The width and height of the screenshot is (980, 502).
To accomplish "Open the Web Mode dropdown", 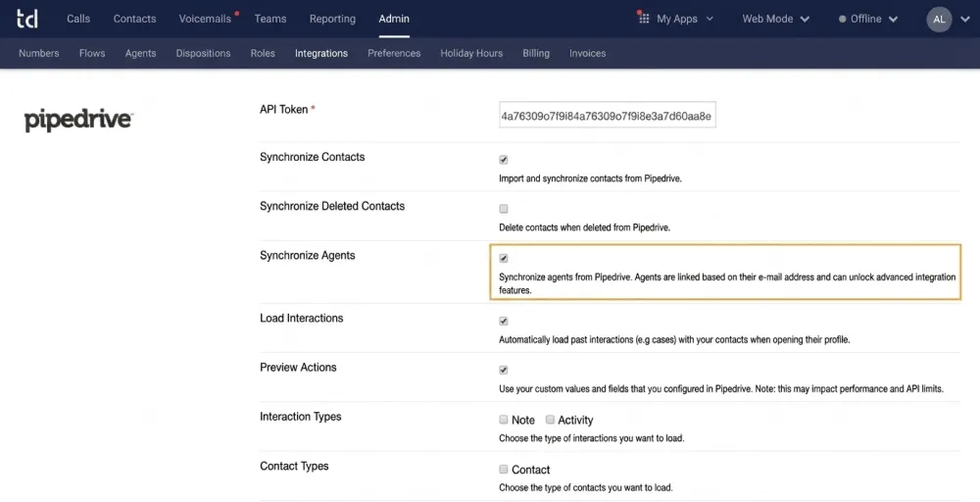I will tap(775, 20).
